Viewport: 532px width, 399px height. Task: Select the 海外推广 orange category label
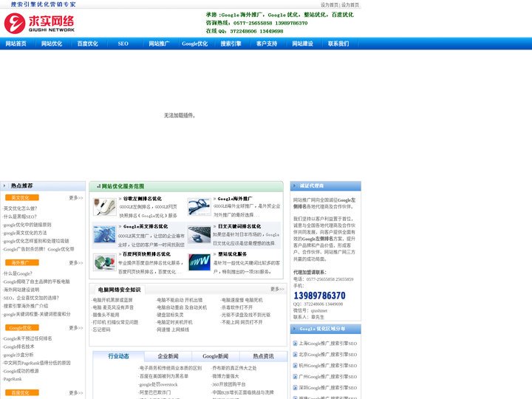22,262
